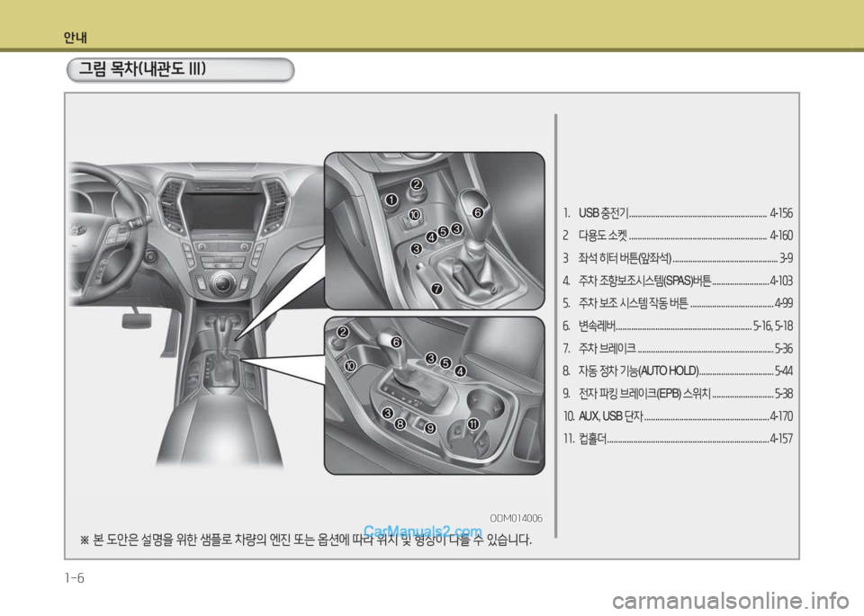Click callout ④ in the lower inset
This screenshot has height=616, width=864.
coord(460,371)
